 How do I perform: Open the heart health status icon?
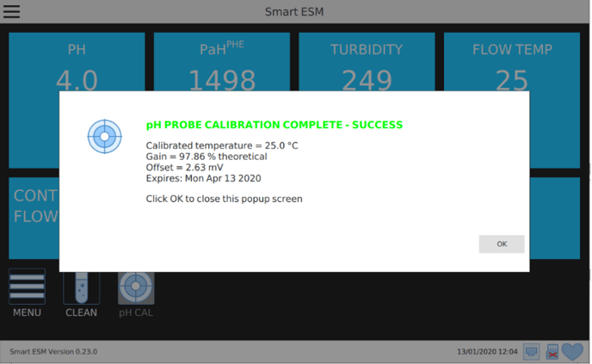(572, 352)
